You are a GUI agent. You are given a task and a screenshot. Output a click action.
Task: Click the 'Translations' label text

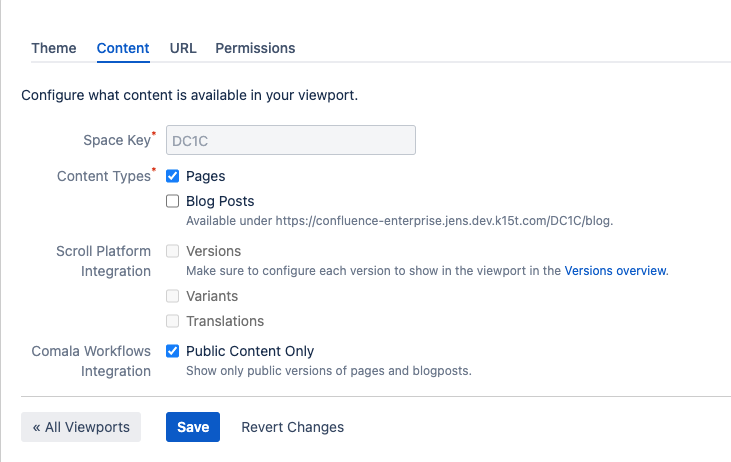(225, 321)
